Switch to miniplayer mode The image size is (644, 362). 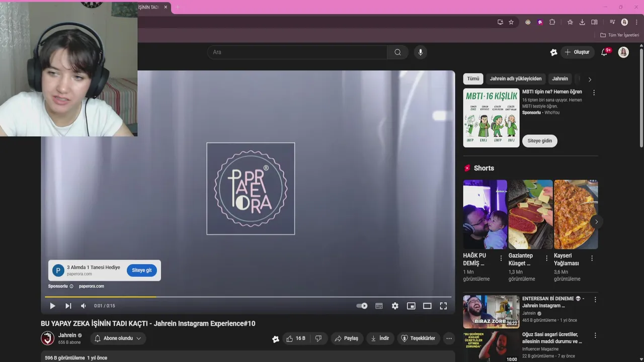click(x=411, y=306)
